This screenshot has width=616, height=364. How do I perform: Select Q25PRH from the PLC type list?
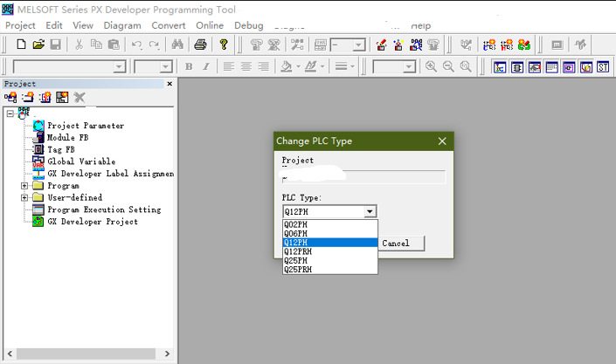299,270
